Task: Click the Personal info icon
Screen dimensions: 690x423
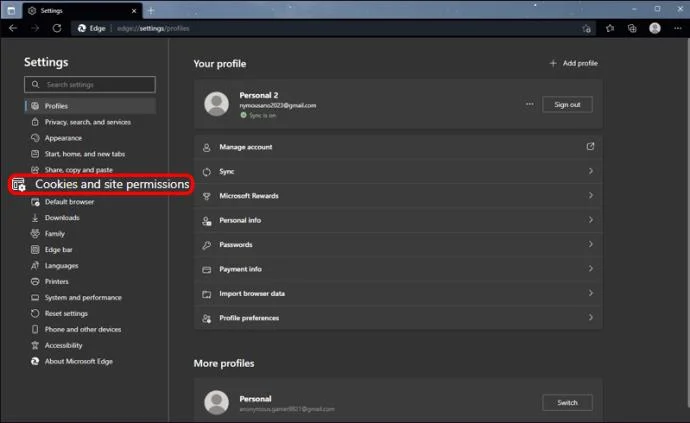Action: point(206,221)
